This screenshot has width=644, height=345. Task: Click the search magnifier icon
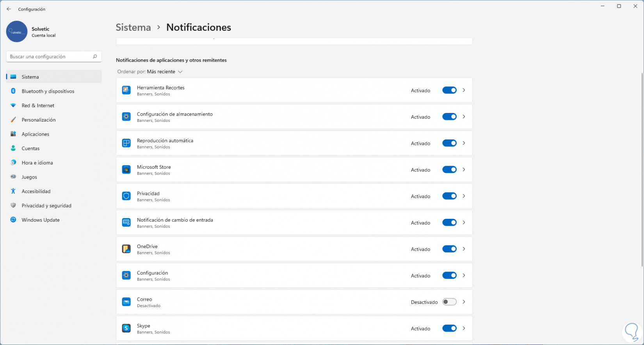click(95, 57)
